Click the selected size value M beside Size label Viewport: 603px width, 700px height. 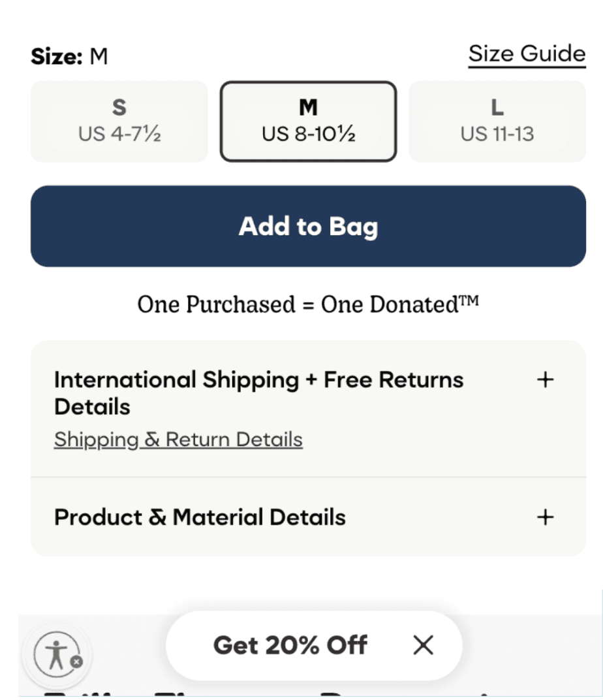[x=99, y=57]
